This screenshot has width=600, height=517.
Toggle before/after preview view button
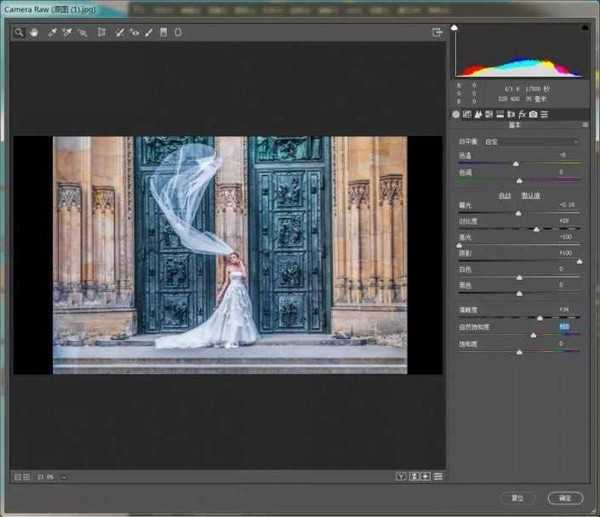click(401, 476)
